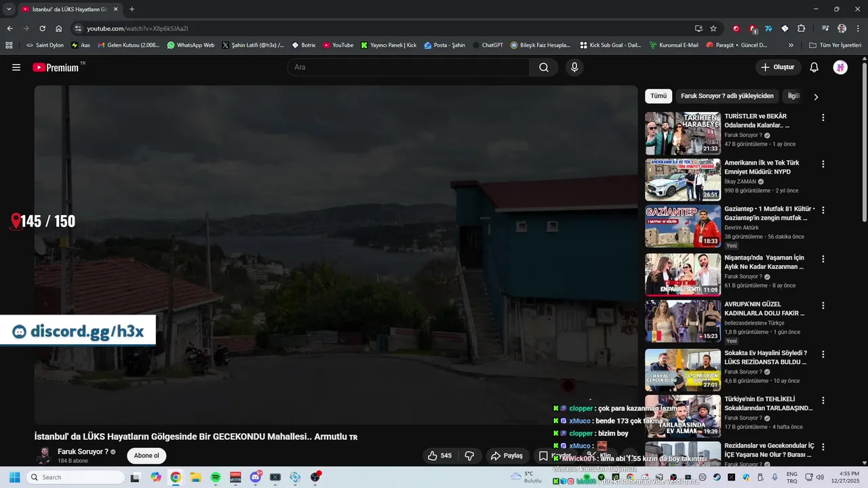Open TURİSTLER ve BEKÂR video thumbnail

(x=682, y=134)
